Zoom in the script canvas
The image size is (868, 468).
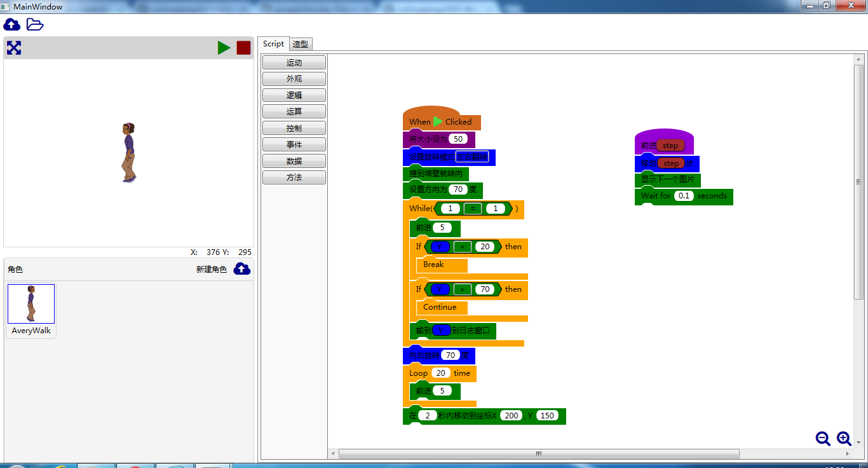click(x=844, y=439)
